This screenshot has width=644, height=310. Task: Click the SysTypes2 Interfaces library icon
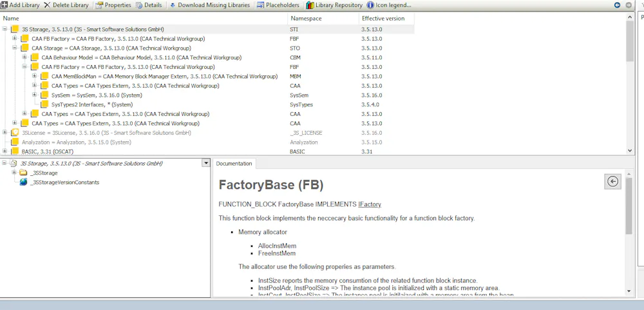[x=44, y=104]
